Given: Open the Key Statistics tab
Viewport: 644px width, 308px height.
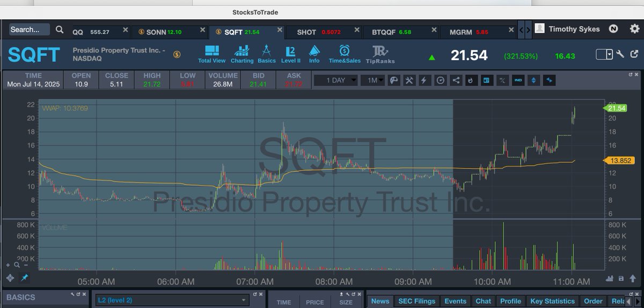Looking at the screenshot, I should pyautogui.click(x=553, y=301).
